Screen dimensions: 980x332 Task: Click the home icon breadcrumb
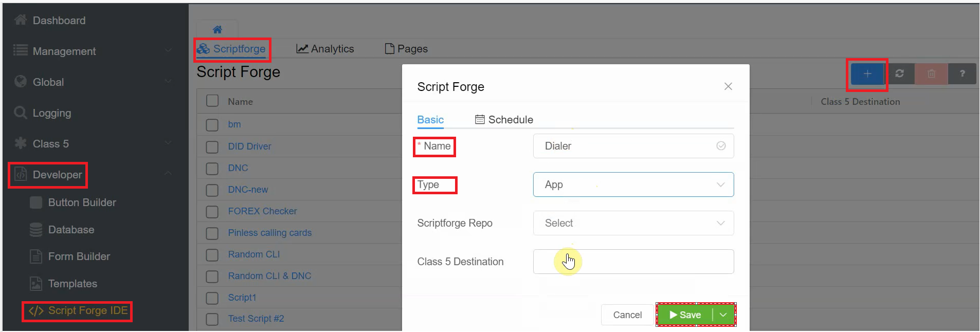(217, 30)
